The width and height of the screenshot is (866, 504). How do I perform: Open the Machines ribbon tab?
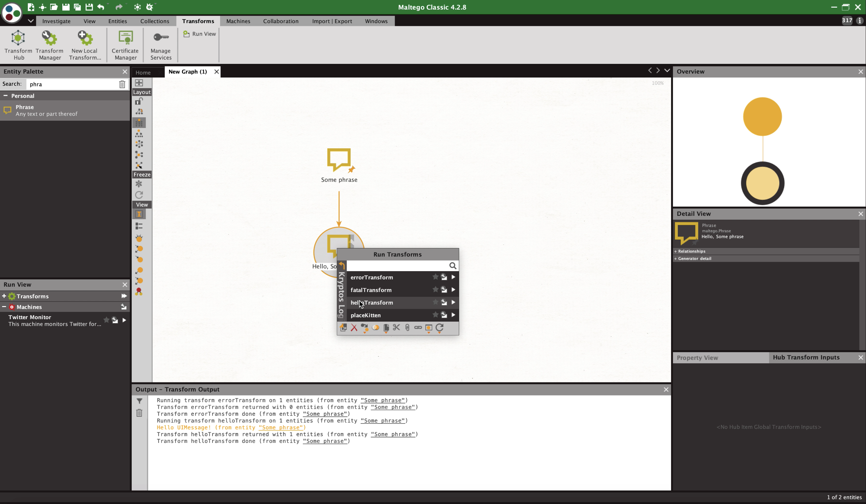238,21
